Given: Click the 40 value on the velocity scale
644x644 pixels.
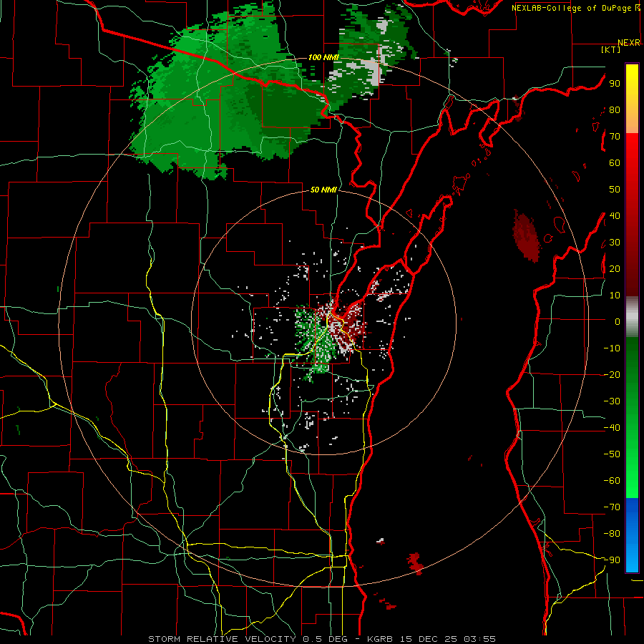Looking at the screenshot, I should coord(615,215).
